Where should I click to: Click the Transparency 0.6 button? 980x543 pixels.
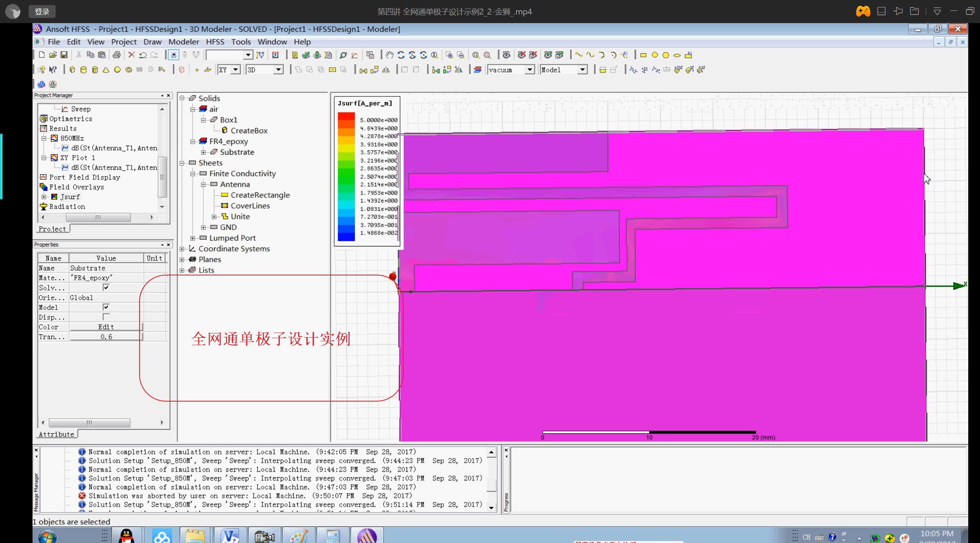coord(106,337)
